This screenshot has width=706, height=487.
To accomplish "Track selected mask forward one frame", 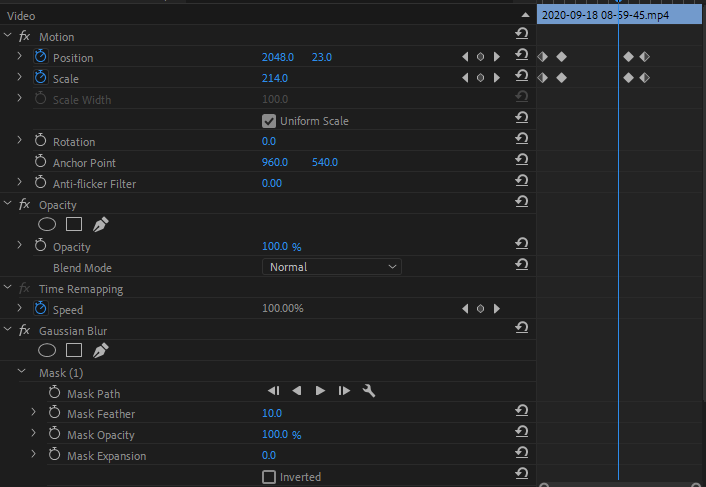I will point(344,391).
